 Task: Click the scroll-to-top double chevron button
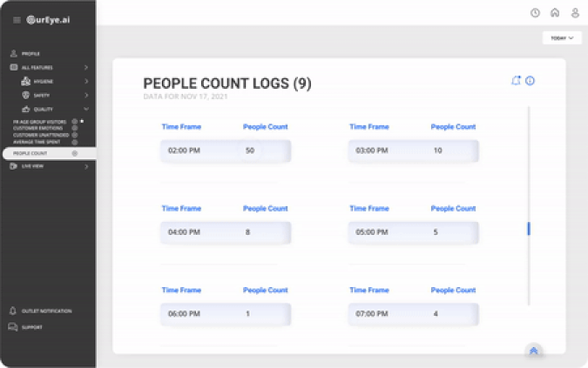(534, 351)
